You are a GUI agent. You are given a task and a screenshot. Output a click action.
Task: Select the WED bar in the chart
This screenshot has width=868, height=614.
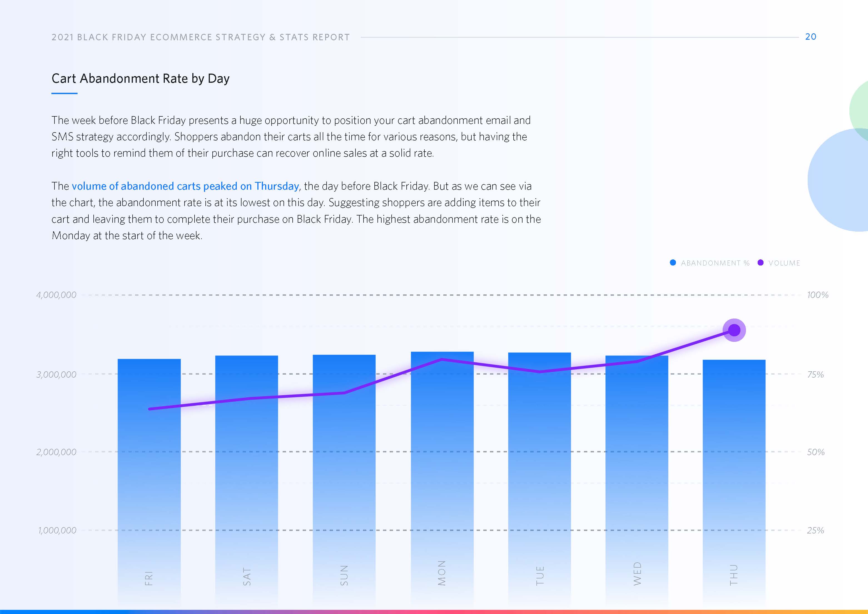point(637,473)
